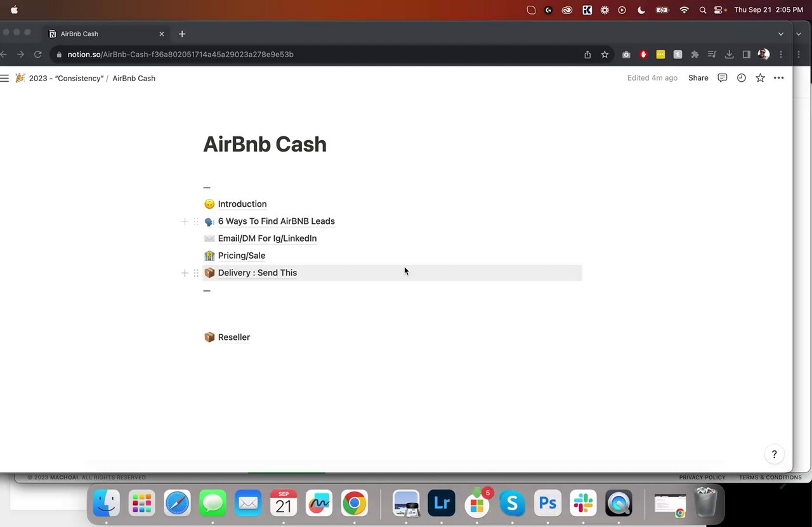812x527 pixels.
Task: Open the Apple menu
Action: click(x=14, y=10)
